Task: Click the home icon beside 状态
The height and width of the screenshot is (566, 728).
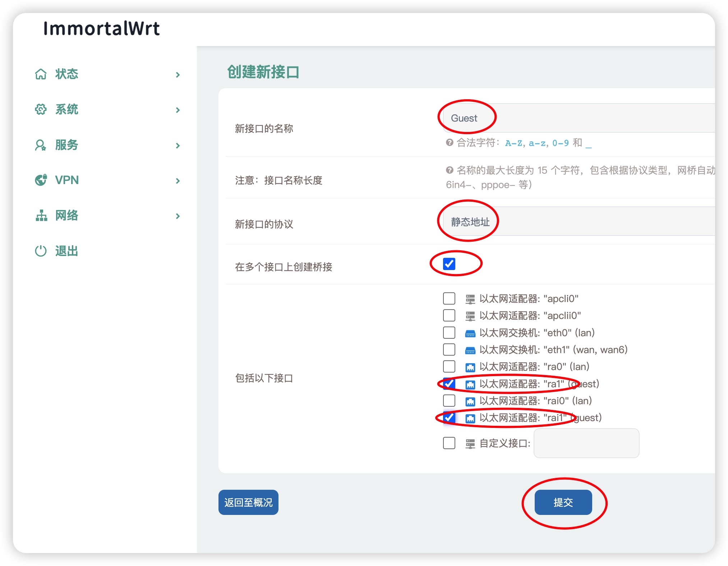Action: coord(41,74)
